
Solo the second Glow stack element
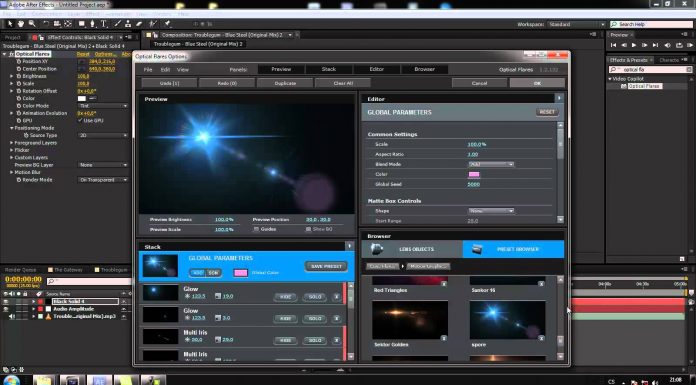pyautogui.click(x=315, y=318)
